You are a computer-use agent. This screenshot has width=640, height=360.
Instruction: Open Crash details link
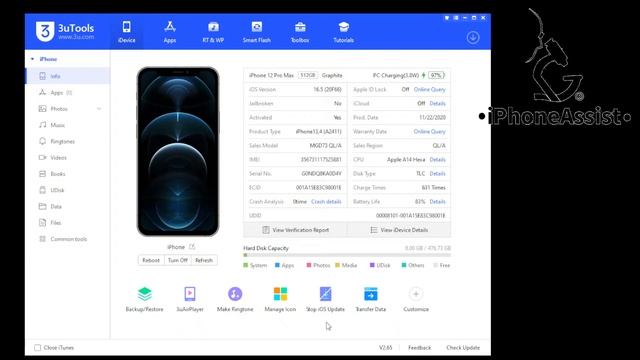[x=326, y=202]
